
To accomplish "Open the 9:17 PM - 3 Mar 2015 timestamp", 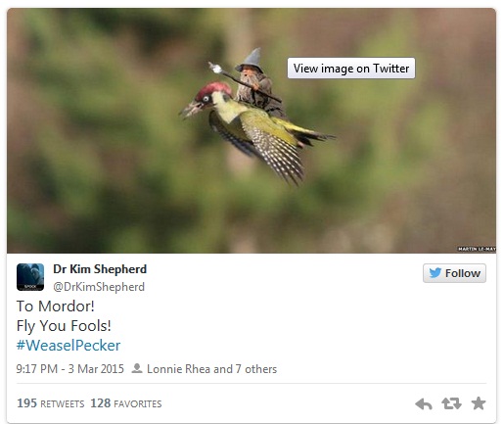I will [70, 369].
